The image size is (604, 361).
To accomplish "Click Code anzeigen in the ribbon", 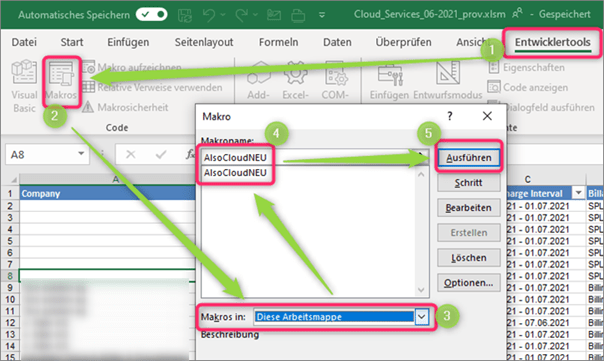I will (x=527, y=87).
